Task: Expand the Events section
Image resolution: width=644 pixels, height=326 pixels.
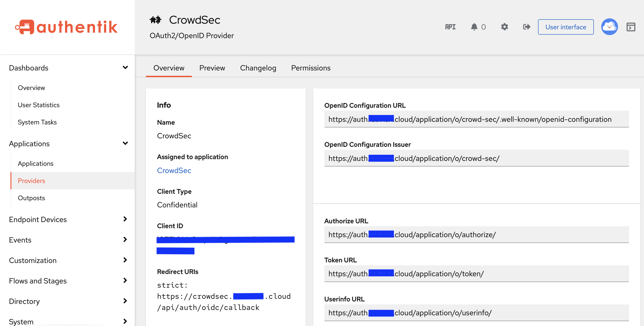Action: tap(125, 240)
